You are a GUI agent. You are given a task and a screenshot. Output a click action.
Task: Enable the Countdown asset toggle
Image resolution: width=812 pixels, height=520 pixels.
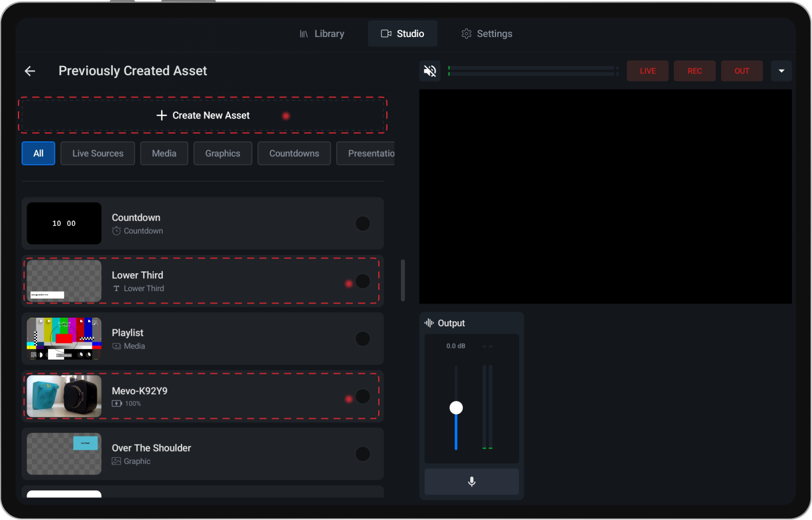click(362, 223)
